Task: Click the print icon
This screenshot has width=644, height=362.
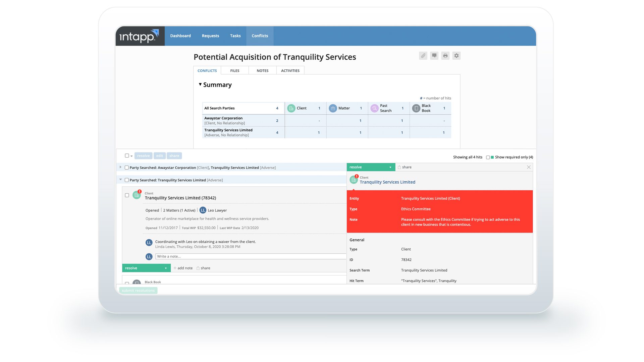Action: pyautogui.click(x=445, y=56)
